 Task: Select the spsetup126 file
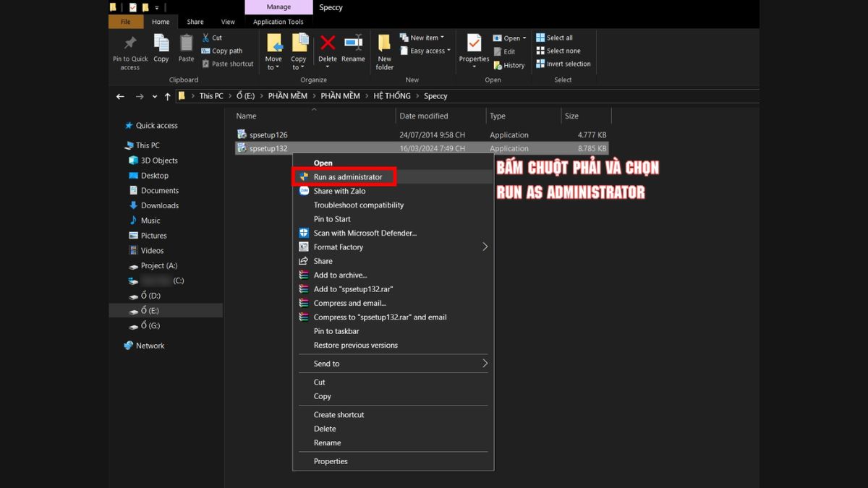click(422, 135)
